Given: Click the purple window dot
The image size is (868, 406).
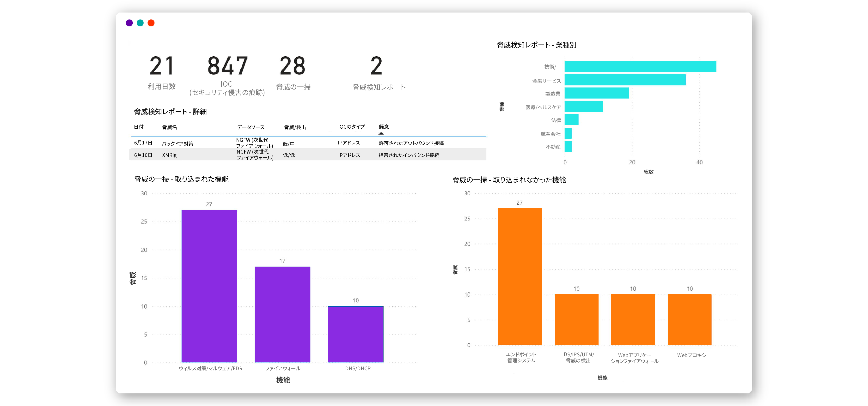Looking at the screenshot, I should 129,23.
